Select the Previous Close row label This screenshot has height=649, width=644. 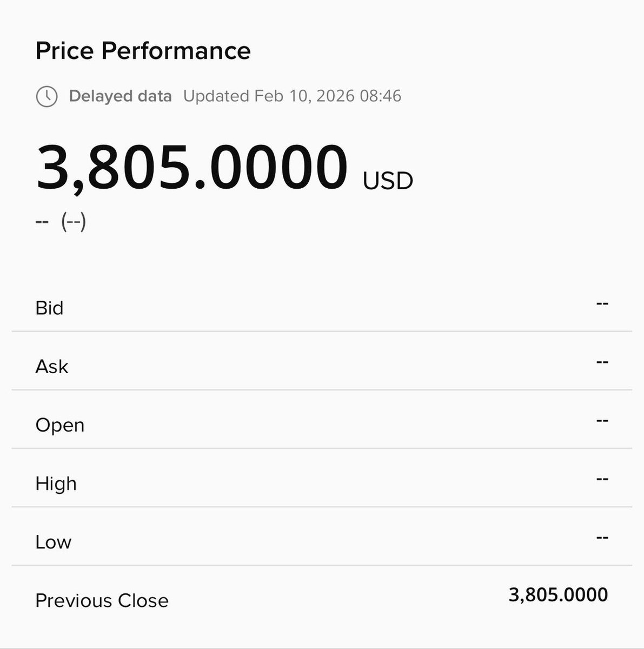102,600
